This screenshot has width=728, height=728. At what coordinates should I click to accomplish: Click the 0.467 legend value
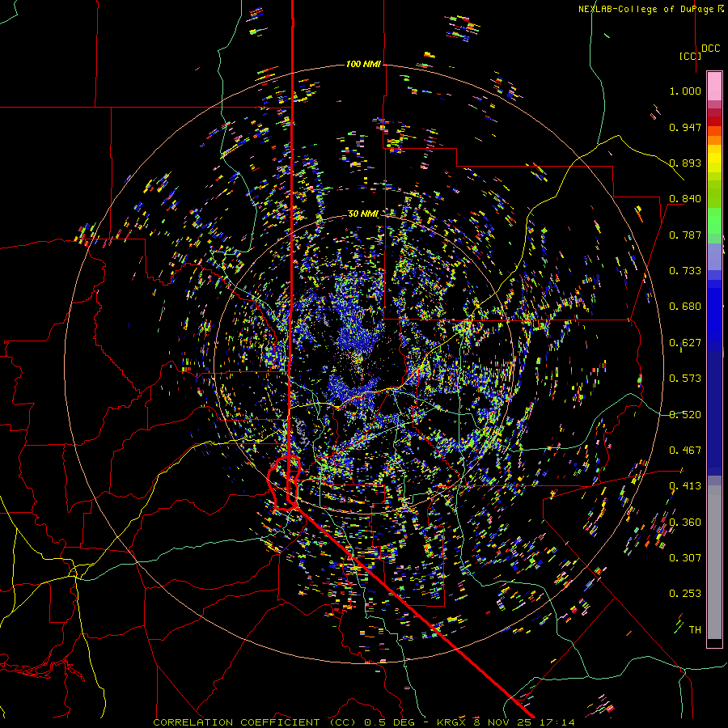[x=685, y=451]
